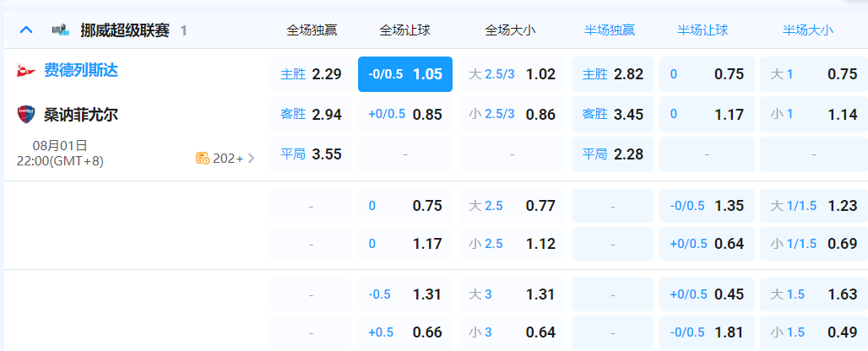Select 全场让球 0 at 1.17
868x351 pixels.
point(405,244)
